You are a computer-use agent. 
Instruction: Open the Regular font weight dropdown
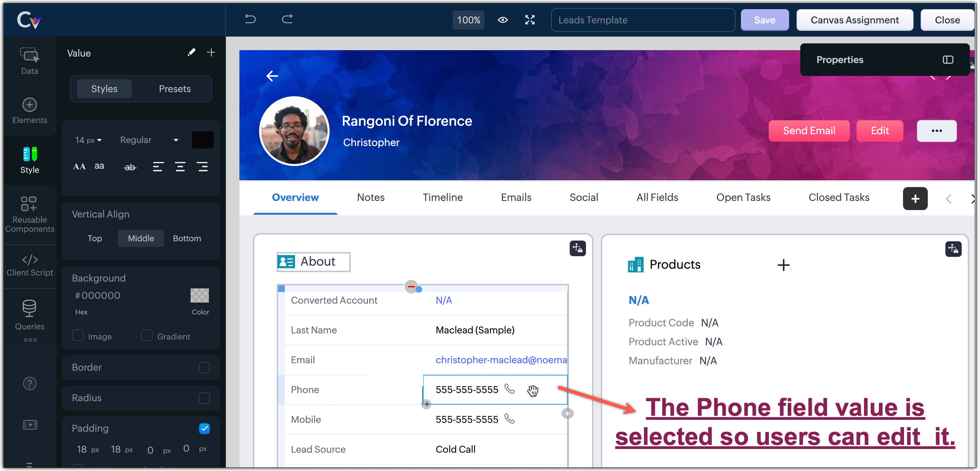coord(149,140)
